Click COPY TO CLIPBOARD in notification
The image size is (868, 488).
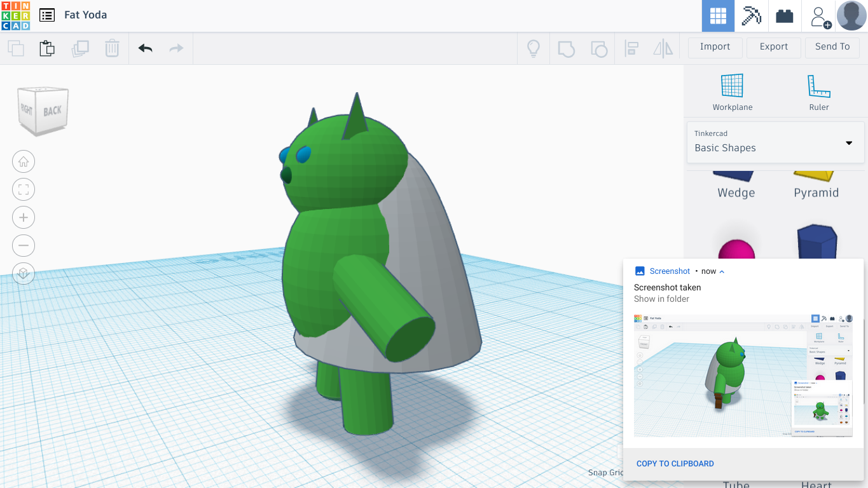pos(675,464)
